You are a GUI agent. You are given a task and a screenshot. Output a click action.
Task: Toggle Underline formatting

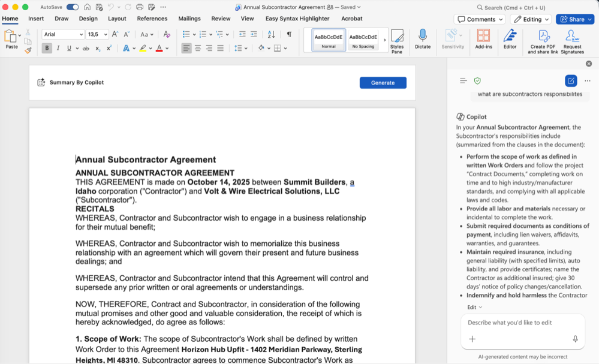pyautogui.click(x=69, y=48)
